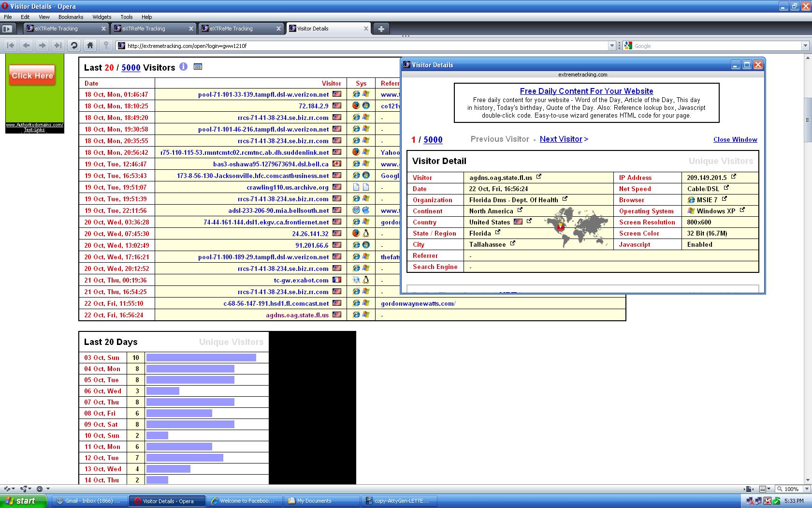Viewport: 812px width, 508px height.
Task: Click the blue info icon beside Visitors
Action: pyautogui.click(x=183, y=67)
